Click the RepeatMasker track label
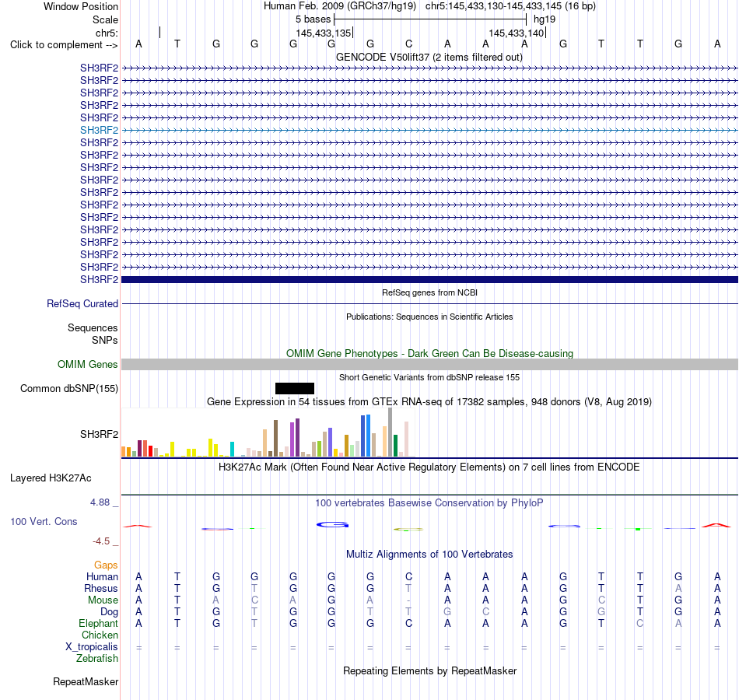The image size is (739, 700). pyautogui.click(x=86, y=681)
